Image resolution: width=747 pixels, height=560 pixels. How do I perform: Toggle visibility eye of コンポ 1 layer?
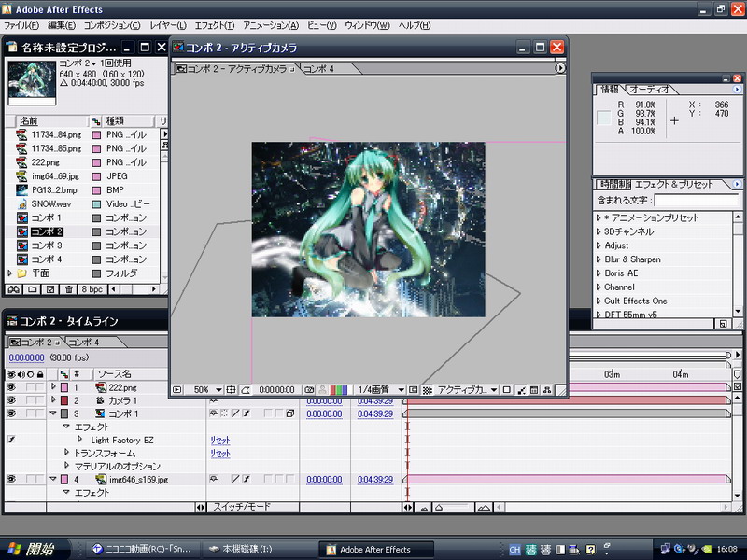[11, 413]
